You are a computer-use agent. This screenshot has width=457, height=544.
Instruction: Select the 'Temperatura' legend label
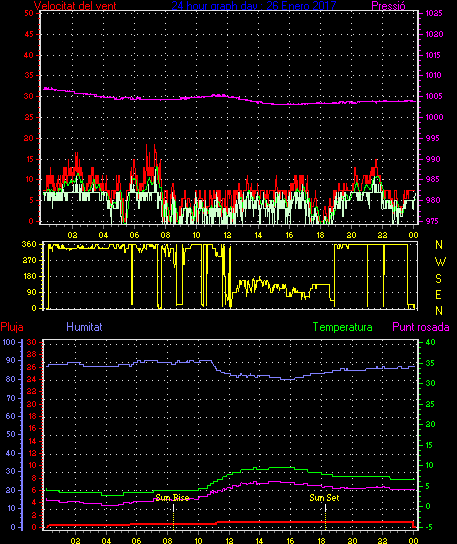[x=342, y=327]
